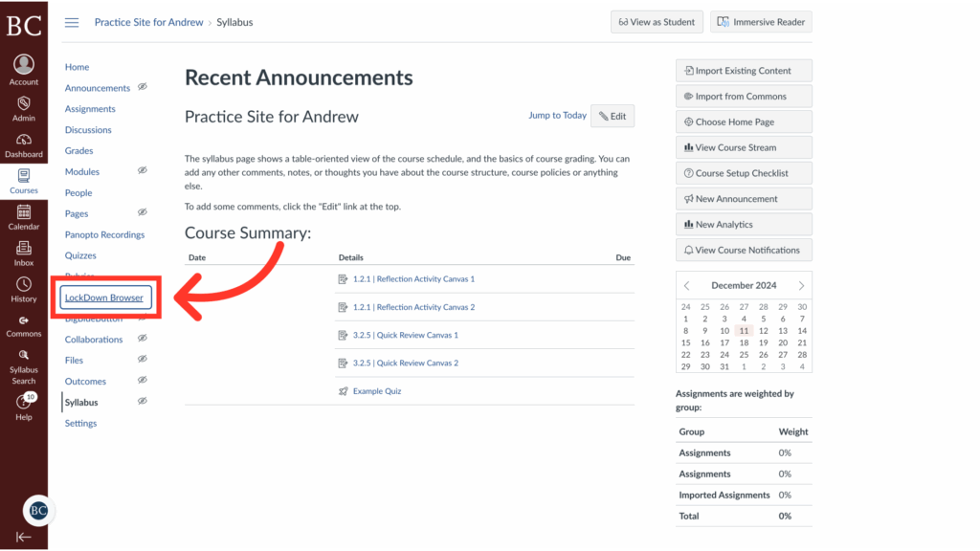
Task: Open History from the left navigation
Action: point(23,287)
